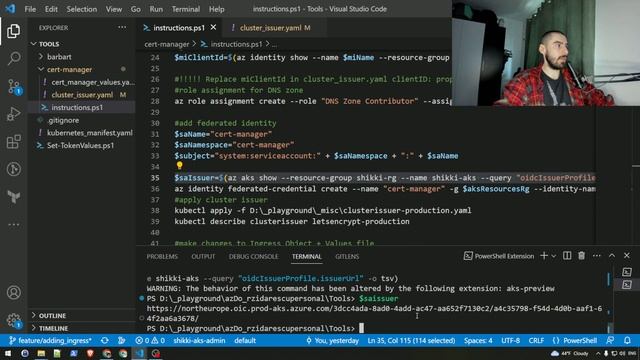Open the Terminal menu

point(186,9)
